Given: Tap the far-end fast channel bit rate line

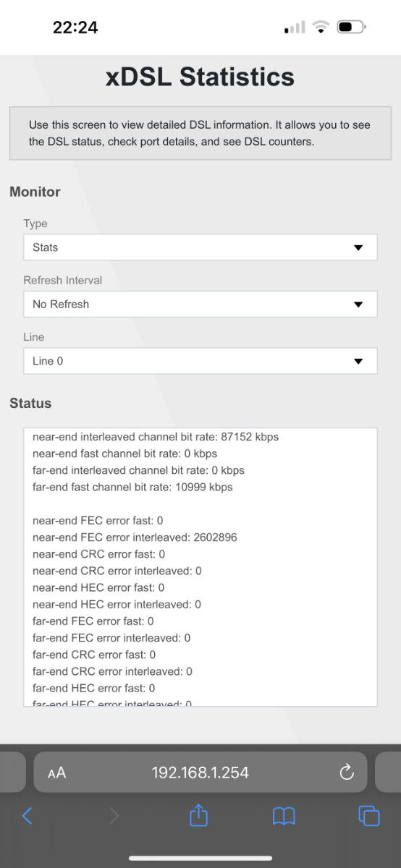Looking at the screenshot, I should coord(132,487).
